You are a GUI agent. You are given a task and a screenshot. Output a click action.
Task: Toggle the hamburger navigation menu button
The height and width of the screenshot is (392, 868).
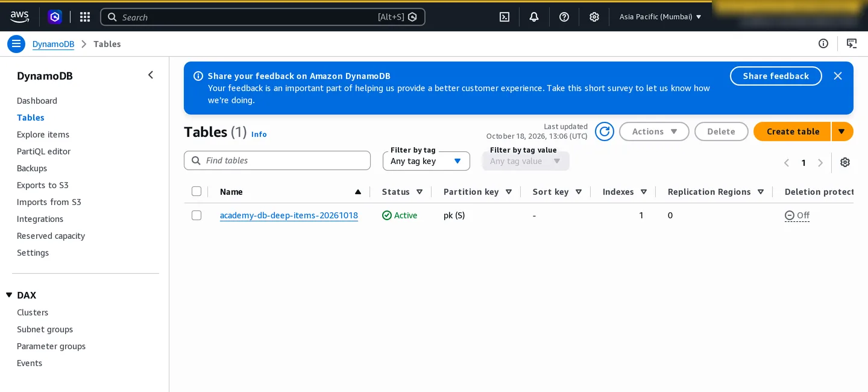[x=16, y=44]
